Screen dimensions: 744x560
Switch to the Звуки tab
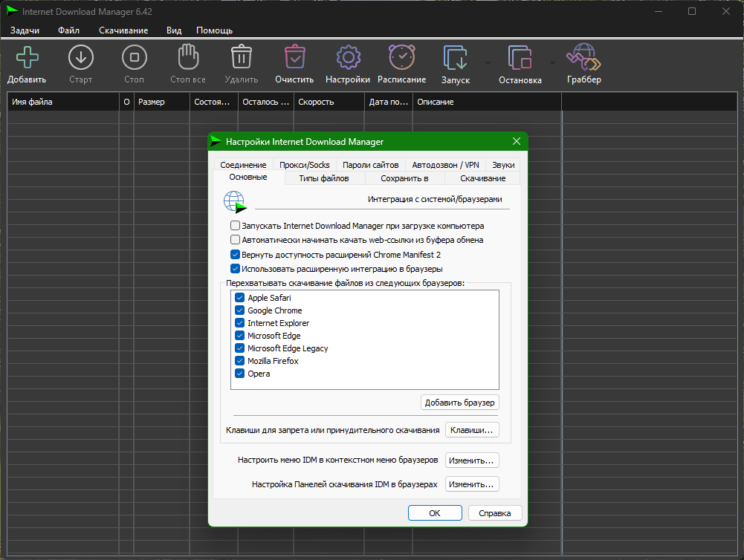click(x=503, y=165)
